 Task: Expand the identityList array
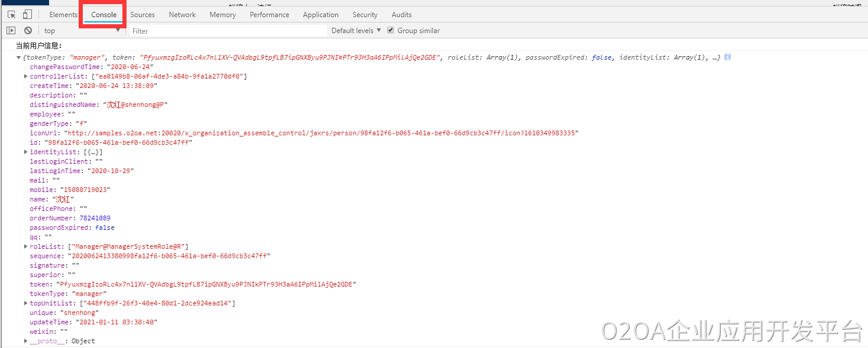(26, 152)
